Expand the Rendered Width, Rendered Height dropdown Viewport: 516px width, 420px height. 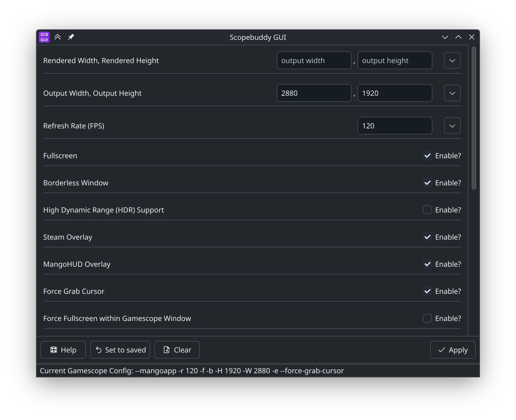point(452,60)
